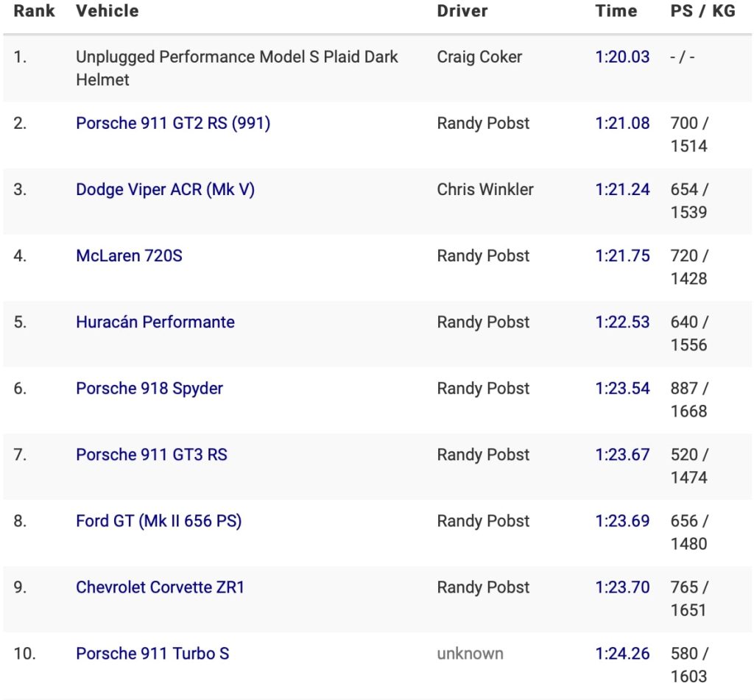The height and width of the screenshot is (700, 754).
Task: Click the Vehicle column header
Action: pos(108,11)
